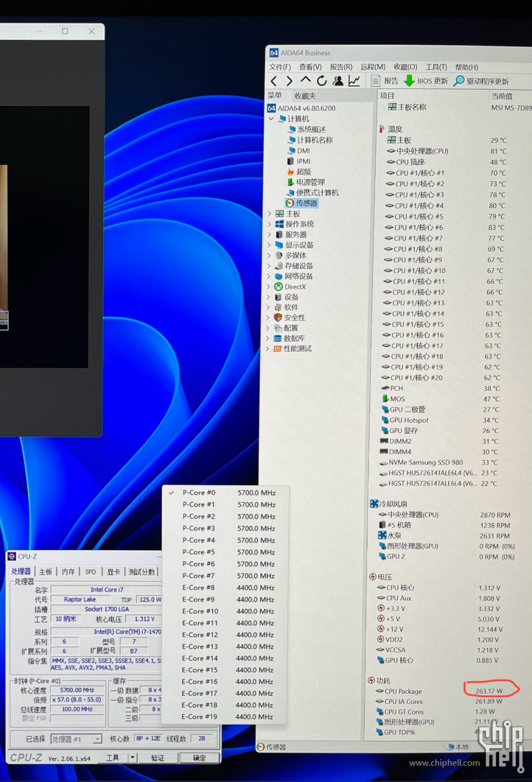Expand the 网络设备 tree node
The width and height of the screenshot is (532, 782).
pos(269,276)
